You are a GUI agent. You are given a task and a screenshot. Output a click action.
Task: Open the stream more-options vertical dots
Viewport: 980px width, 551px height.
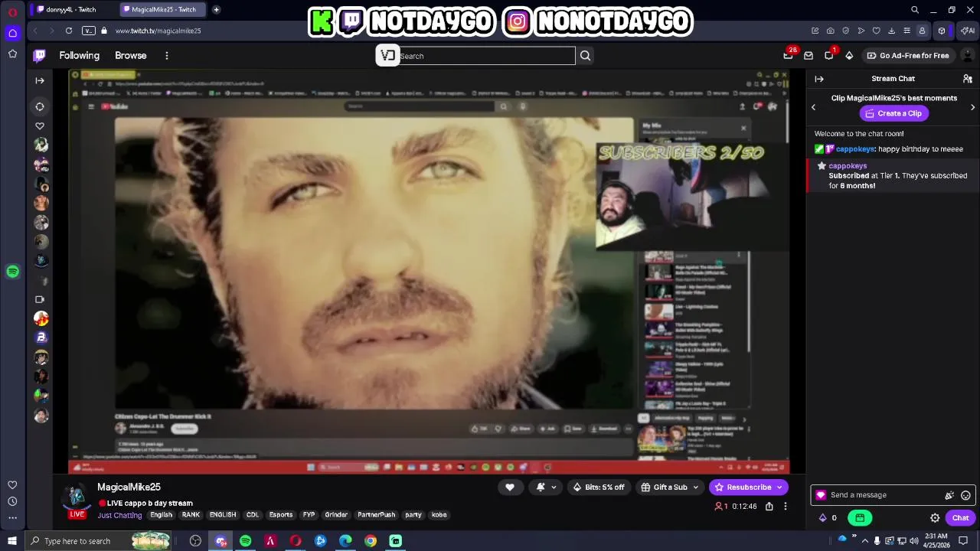(785, 506)
